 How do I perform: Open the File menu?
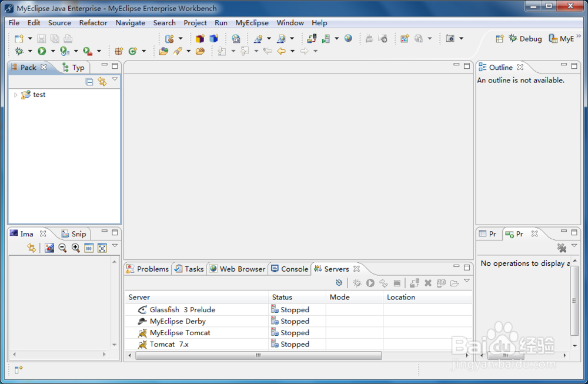[x=14, y=23]
